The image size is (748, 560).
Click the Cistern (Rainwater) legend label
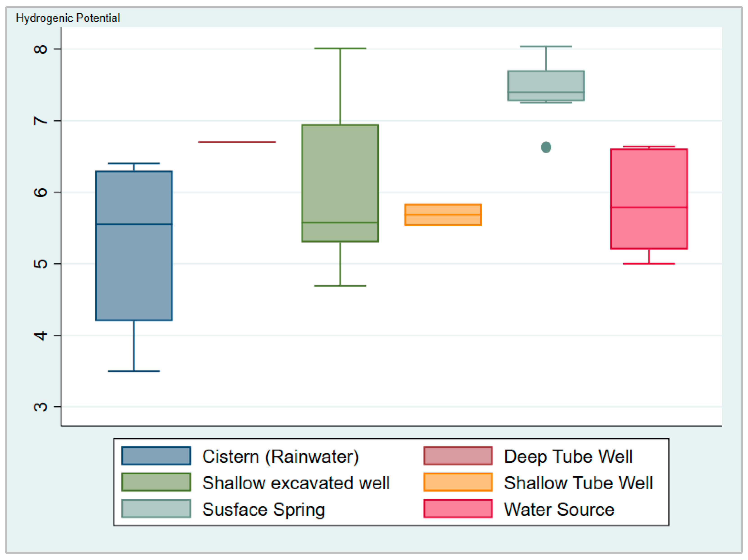point(280,457)
